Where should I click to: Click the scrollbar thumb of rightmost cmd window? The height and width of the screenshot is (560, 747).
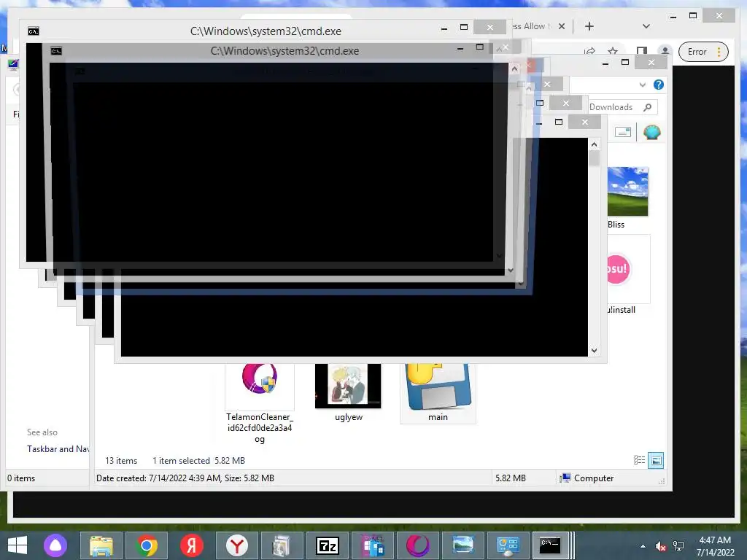click(x=594, y=158)
